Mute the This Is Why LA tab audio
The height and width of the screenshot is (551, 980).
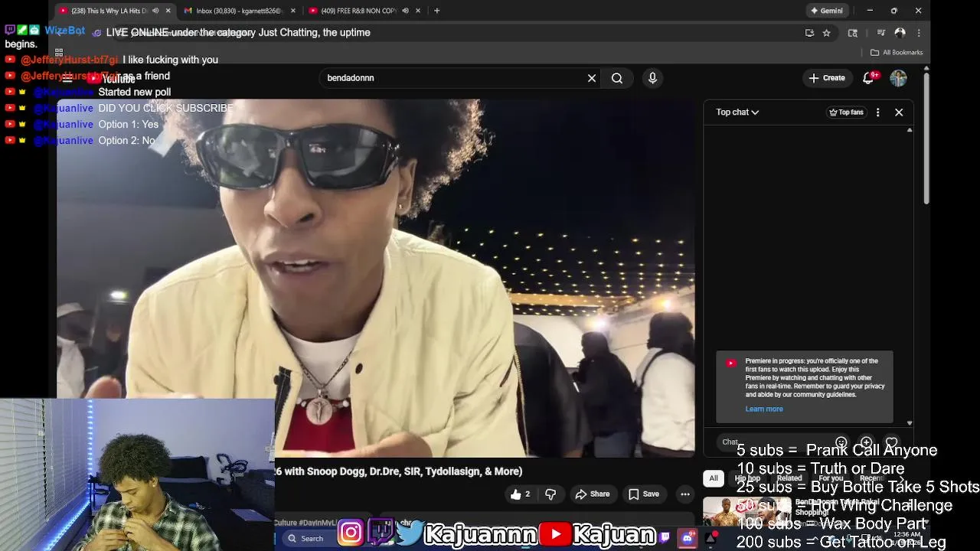pyautogui.click(x=155, y=11)
